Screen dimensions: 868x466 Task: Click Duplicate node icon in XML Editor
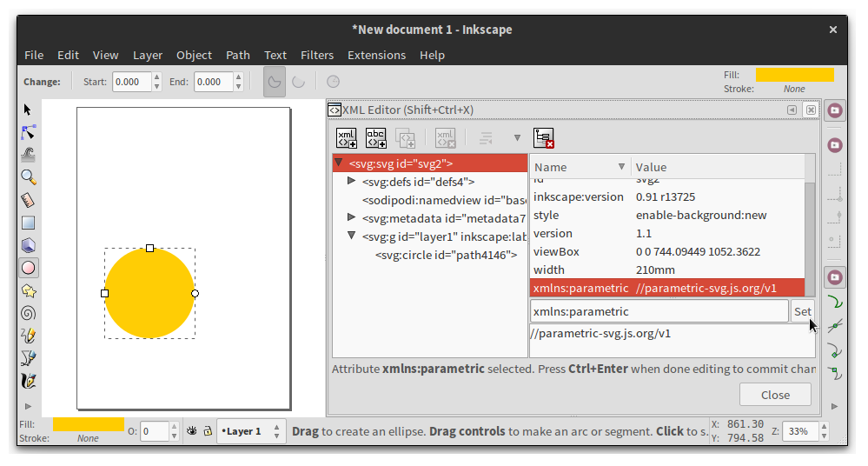(405, 138)
